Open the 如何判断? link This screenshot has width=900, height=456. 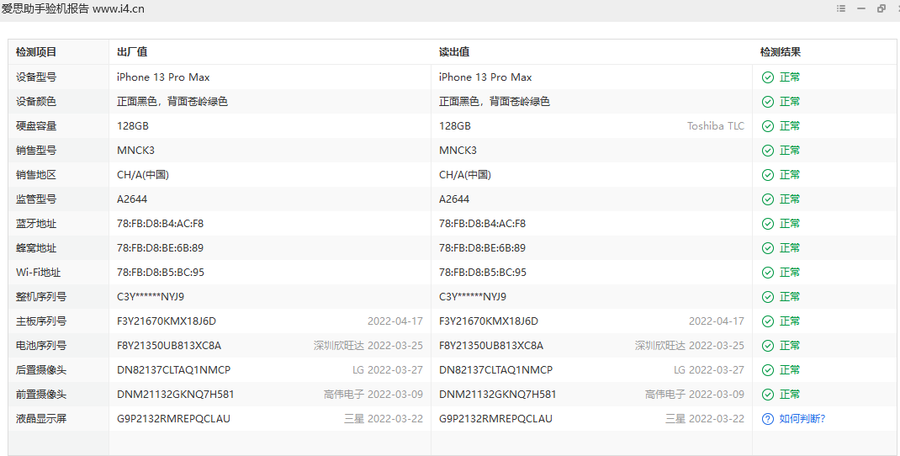(x=802, y=419)
